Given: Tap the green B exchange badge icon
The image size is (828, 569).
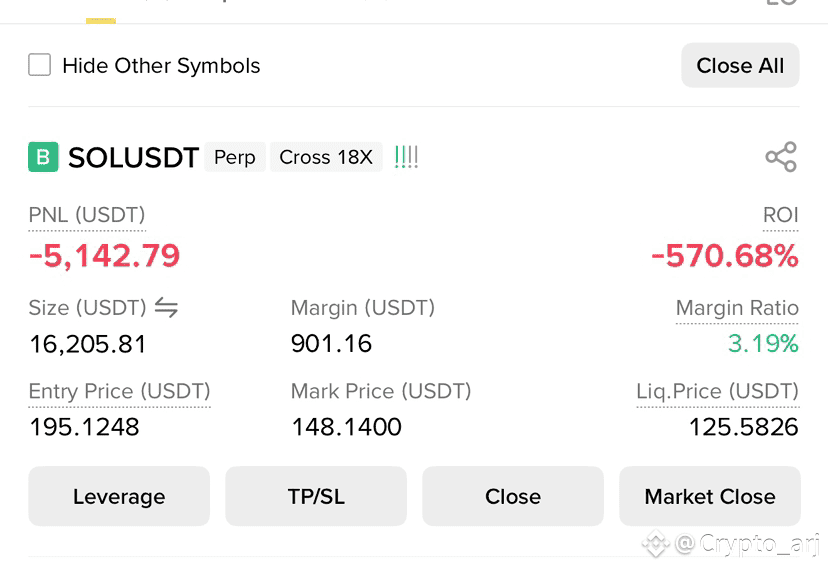Looking at the screenshot, I should coord(43,157).
